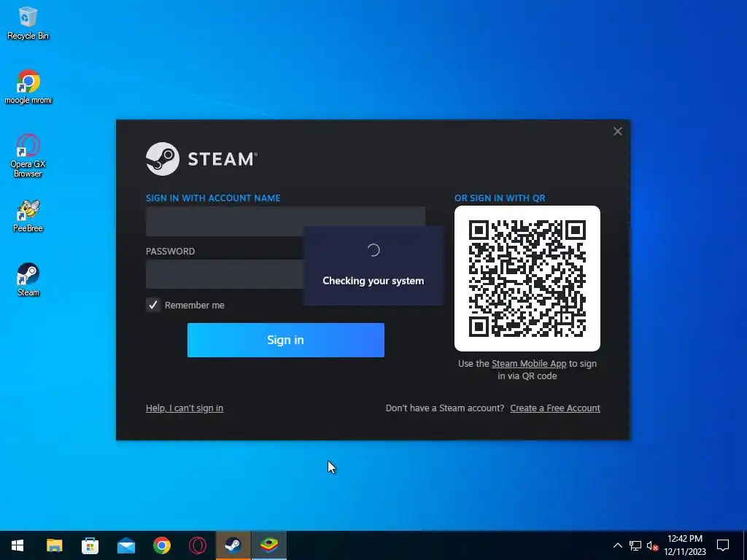Open the PeeBree desktop shortcut

[x=28, y=216]
